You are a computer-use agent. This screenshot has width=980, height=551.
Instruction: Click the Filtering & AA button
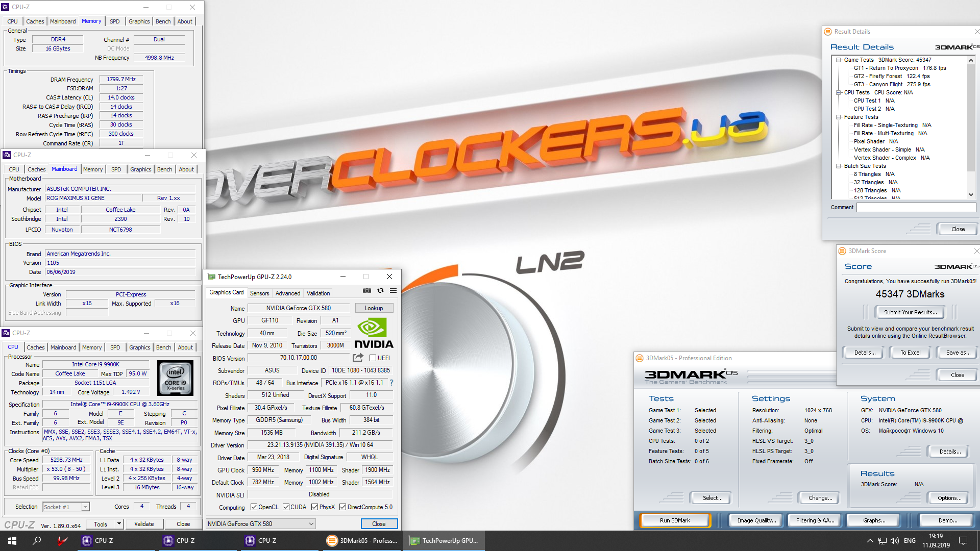point(815,520)
